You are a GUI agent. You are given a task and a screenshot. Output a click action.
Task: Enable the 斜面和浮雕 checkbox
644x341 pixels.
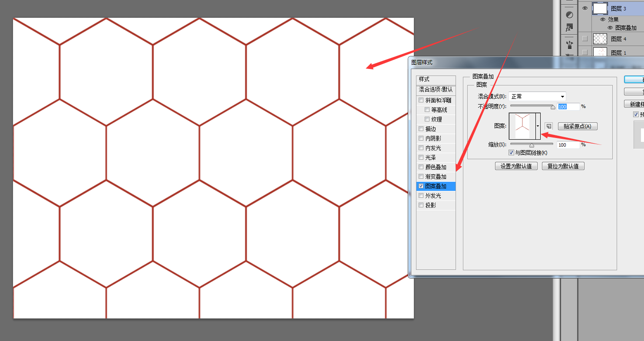coord(421,100)
